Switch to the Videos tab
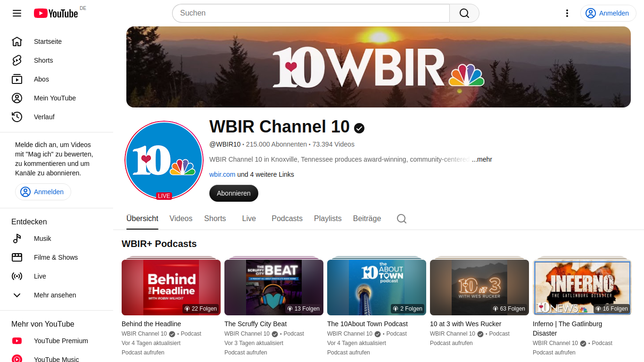644x362 pixels. coord(181,219)
